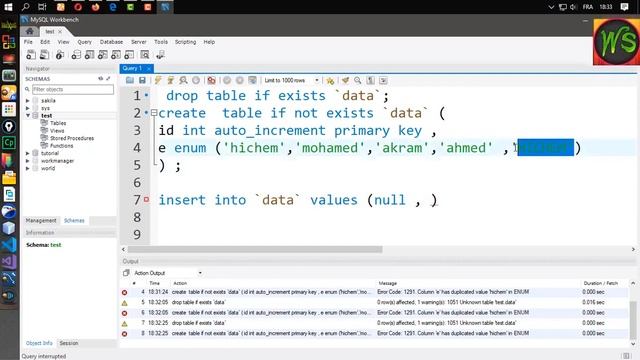Viewport: 640px width, 360px height.
Task: Switch to the Session tab
Action: click(69, 343)
